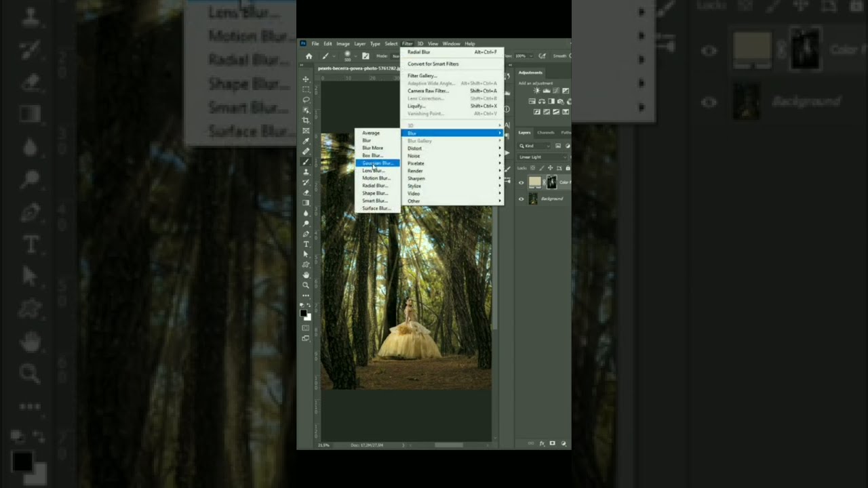Select the Gradient tool

tap(306, 203)
